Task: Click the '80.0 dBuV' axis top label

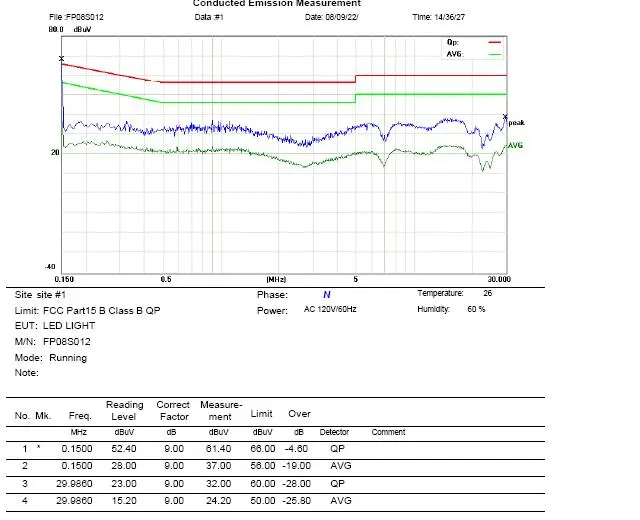Action: click(70, 29)
